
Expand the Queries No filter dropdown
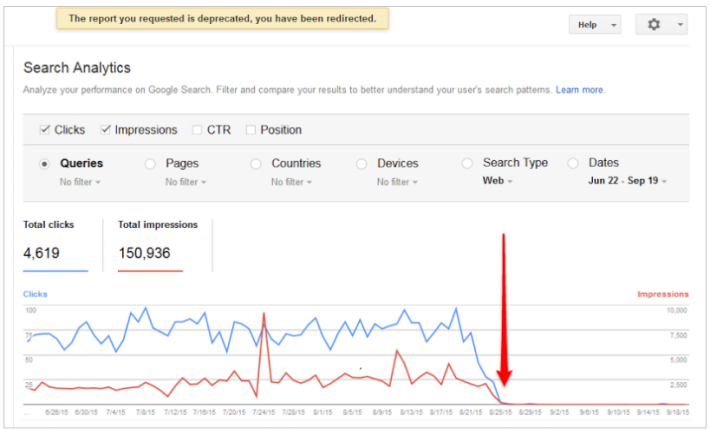coord(82,182)
